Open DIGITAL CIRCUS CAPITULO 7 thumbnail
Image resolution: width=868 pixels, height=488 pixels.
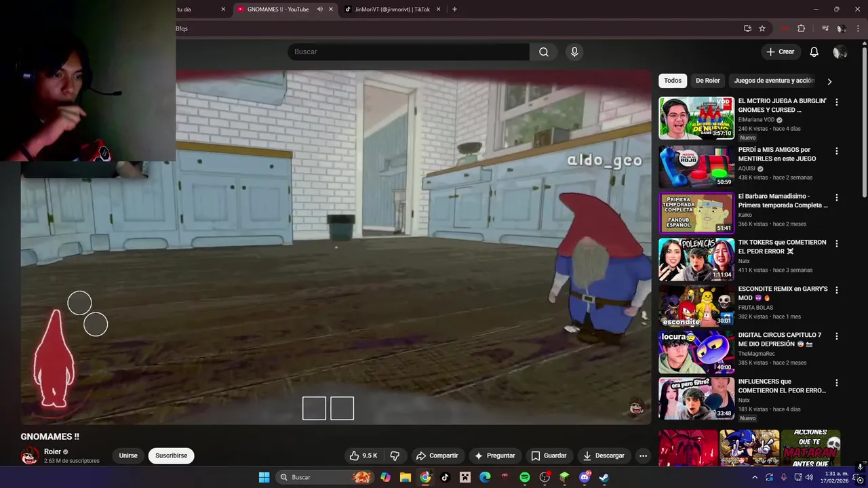[x=696, y=352]
